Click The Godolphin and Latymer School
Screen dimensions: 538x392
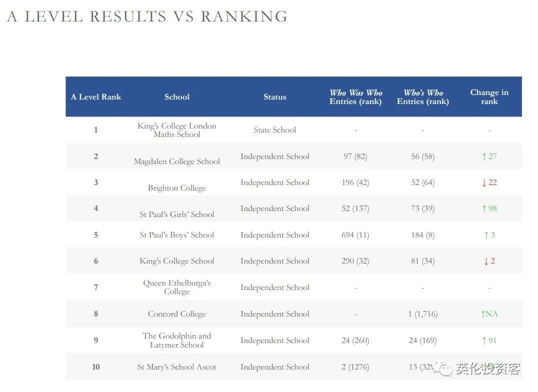(x=177, y=340)
